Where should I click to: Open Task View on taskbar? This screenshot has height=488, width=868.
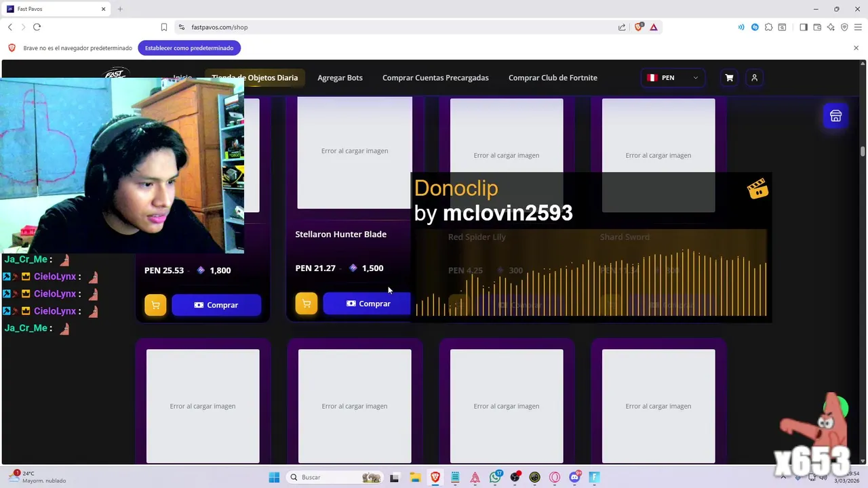(394, 477)
